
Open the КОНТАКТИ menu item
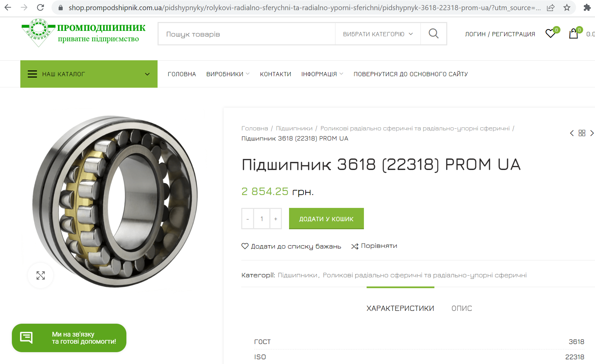pos(275,74)
